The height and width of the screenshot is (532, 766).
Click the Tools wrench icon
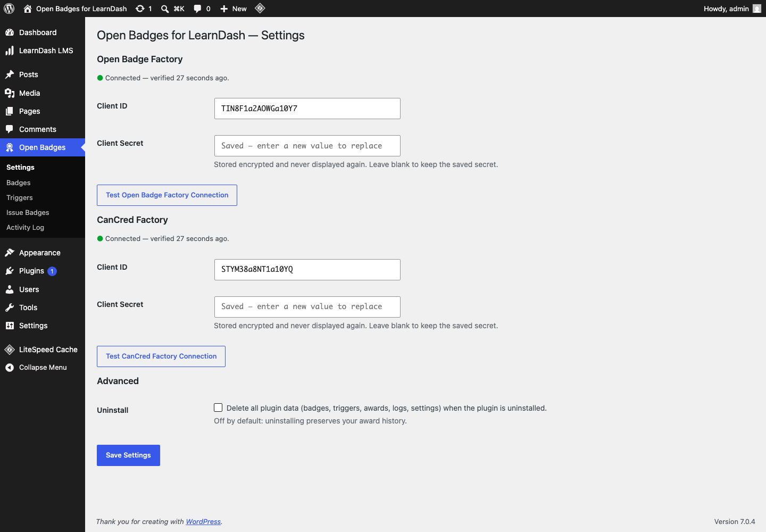coord(10,307)
